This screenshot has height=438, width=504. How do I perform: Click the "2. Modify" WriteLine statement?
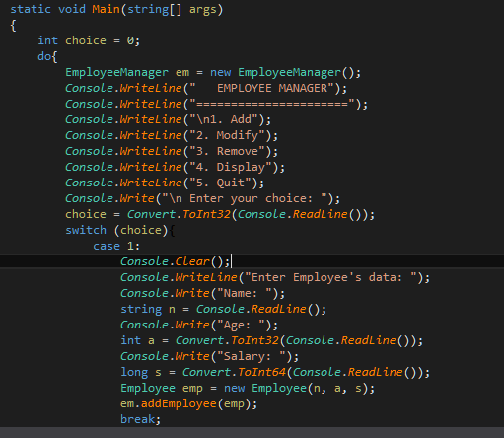[172, 135]
